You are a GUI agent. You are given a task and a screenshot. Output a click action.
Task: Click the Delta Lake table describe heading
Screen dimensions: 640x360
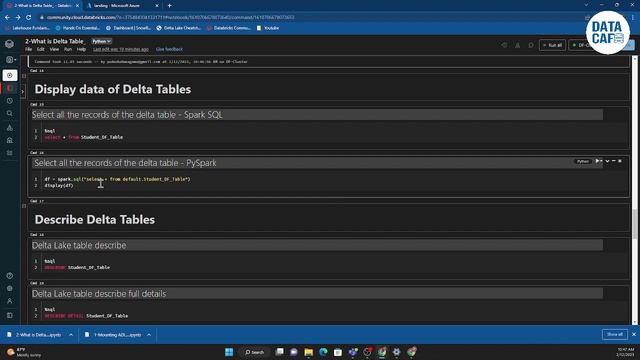[x=79, y=245]
